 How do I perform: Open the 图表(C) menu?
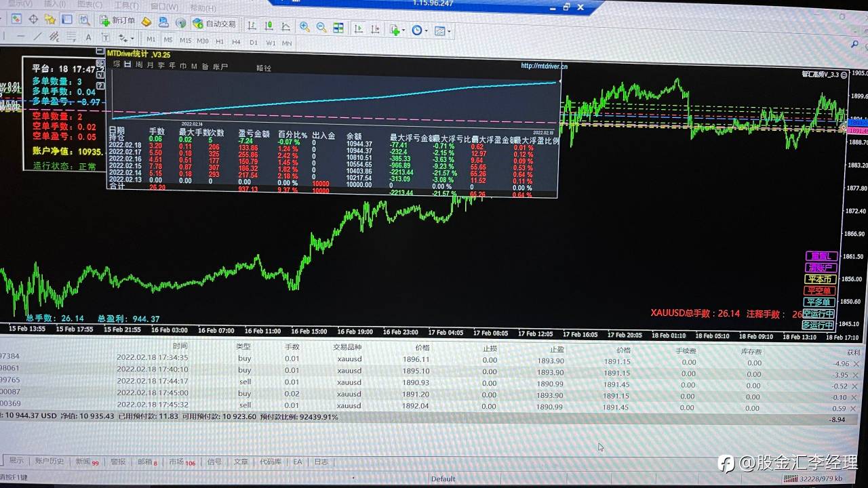(x=90, y=5)
